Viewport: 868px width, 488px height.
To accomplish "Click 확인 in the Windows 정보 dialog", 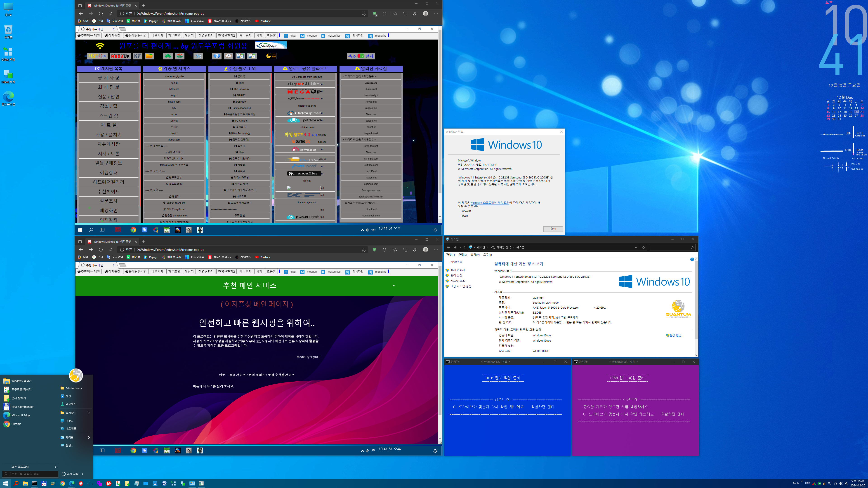I will tap(553, 229).
